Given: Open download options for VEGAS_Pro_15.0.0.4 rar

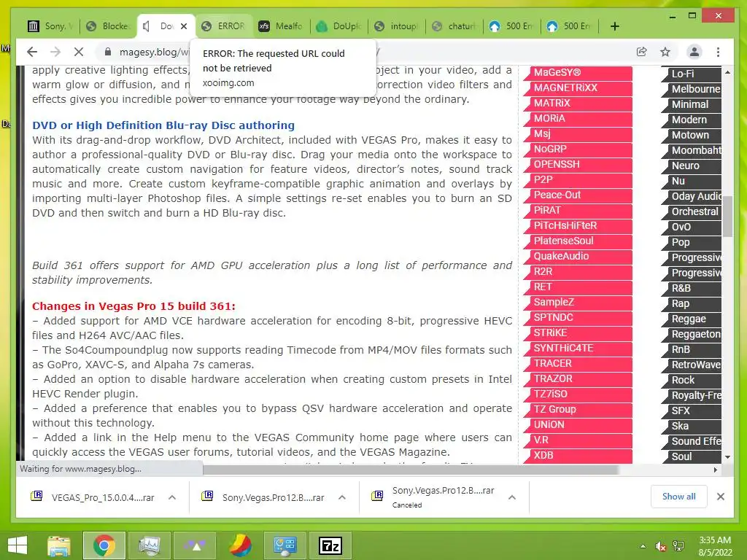Looking at the screenshot, I should click(x=172, y=497).
